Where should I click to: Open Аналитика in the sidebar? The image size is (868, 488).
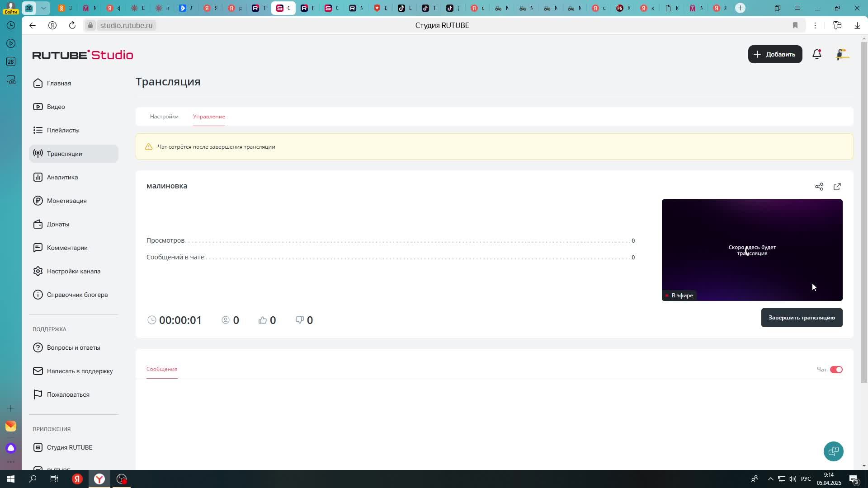62,177
